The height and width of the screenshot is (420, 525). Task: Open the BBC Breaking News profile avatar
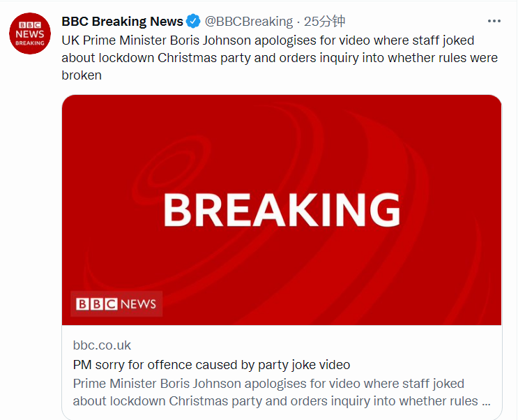pos(30,33)
